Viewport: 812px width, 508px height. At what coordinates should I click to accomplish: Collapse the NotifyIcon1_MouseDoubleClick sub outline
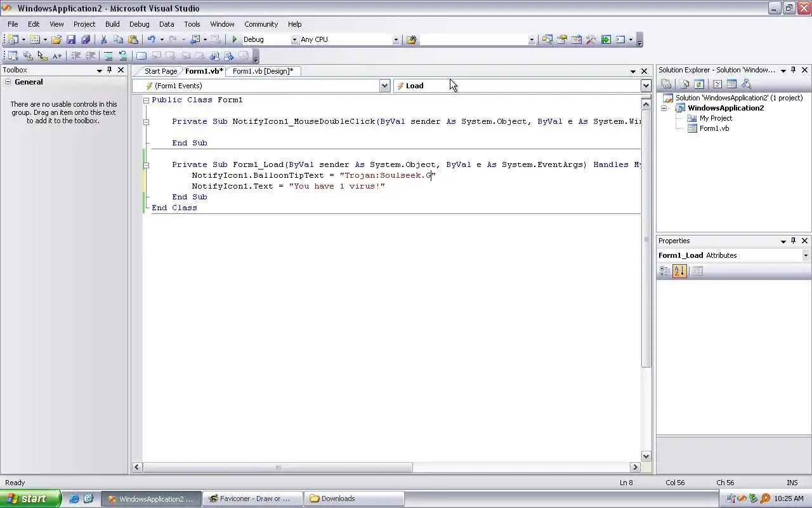[x=146, y=122]
